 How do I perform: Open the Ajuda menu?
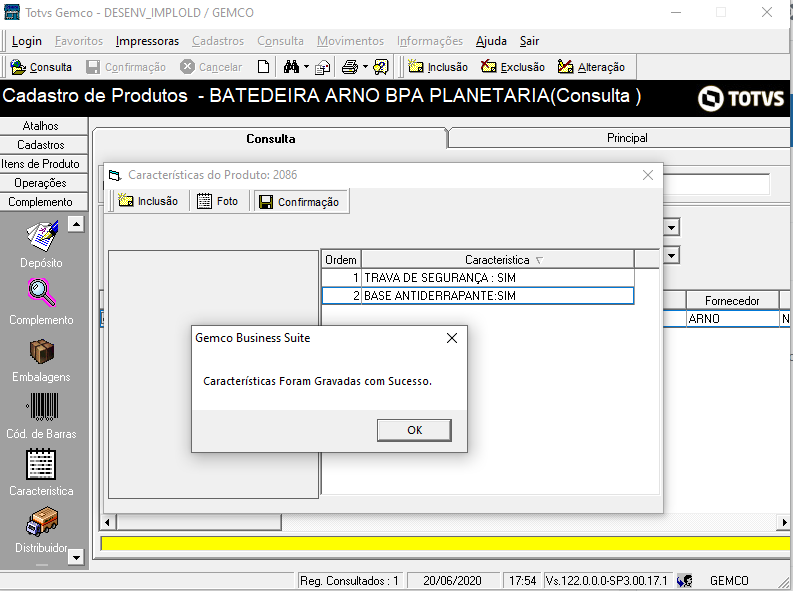491,41
